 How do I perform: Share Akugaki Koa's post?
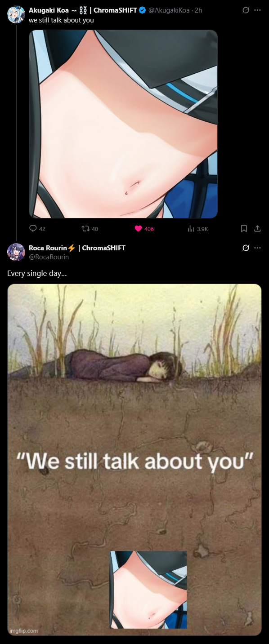pyautogui.click(x=257, y=229)
